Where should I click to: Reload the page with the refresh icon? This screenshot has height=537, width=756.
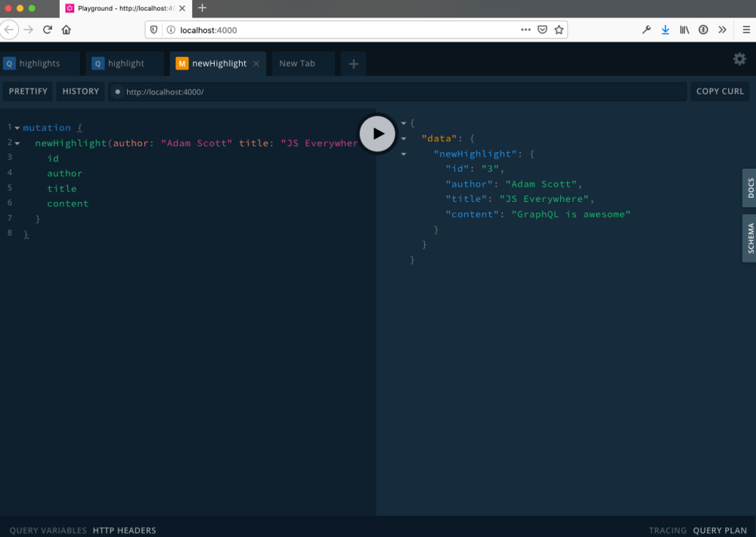click(47, 29)
